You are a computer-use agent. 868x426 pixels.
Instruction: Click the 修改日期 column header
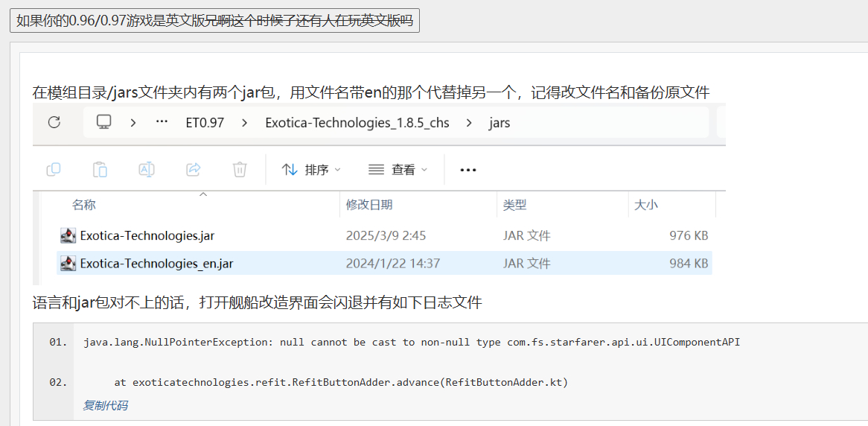click(369, 205)
